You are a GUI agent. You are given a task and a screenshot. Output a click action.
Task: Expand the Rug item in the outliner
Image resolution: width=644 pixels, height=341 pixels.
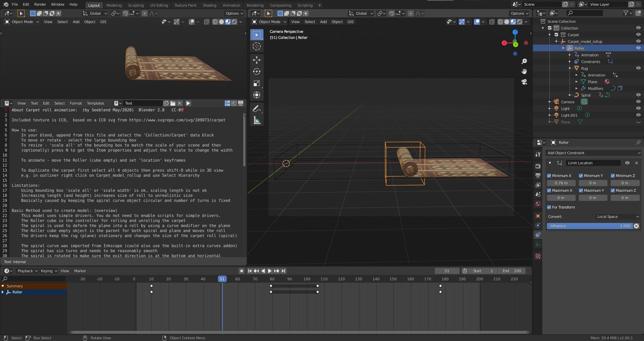[x=569, y=68]
